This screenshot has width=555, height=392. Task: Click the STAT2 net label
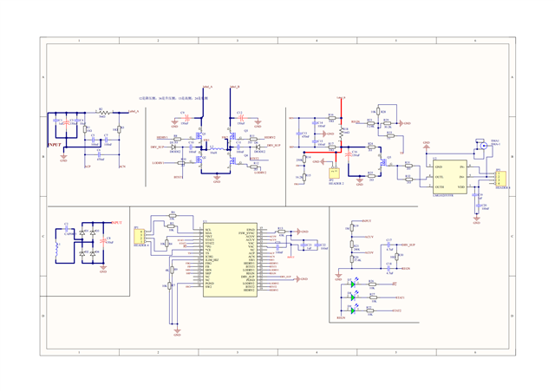coord(397,310)
